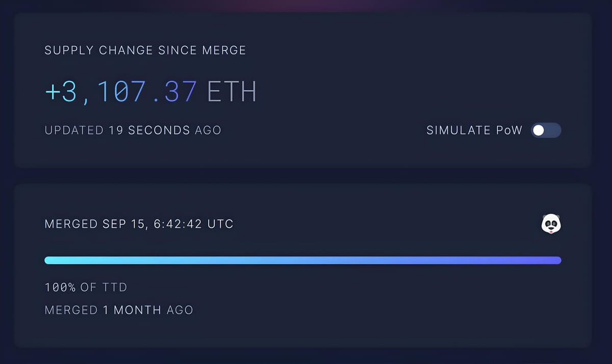
Task: Click the MERGED 1 MONTH AGO text
Action: click(x=118, y=309)
